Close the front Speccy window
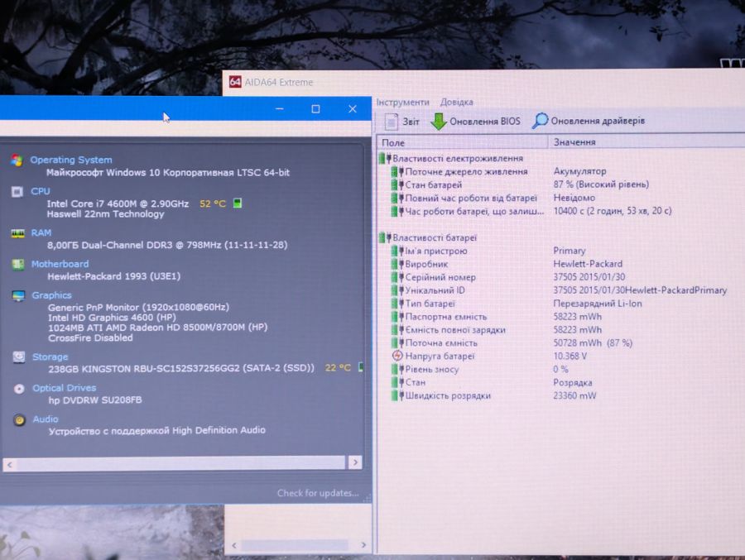 pos(353,108)
